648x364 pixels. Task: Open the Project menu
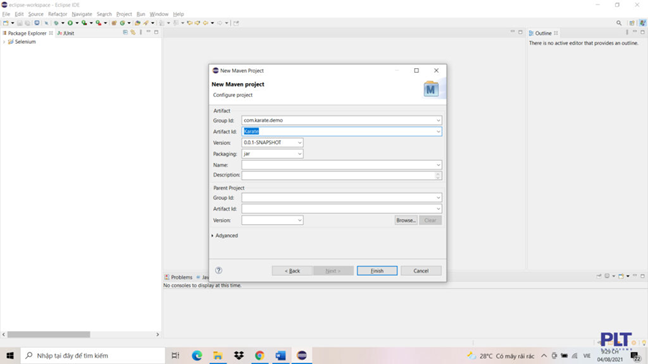(124, 14)
